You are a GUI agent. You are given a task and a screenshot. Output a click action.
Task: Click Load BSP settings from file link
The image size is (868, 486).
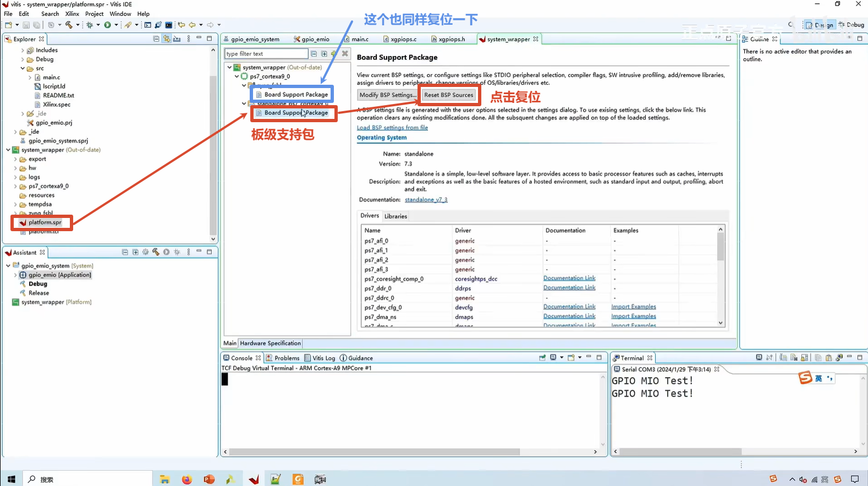[392, 128]
